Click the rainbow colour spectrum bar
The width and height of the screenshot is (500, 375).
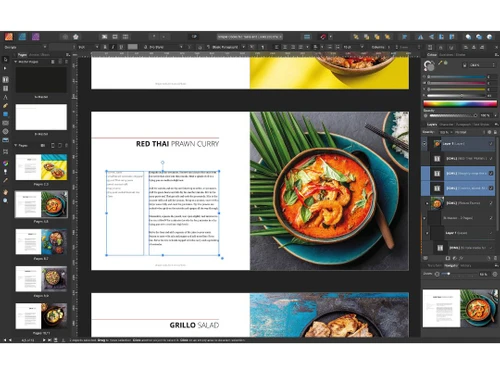[460, 104]
